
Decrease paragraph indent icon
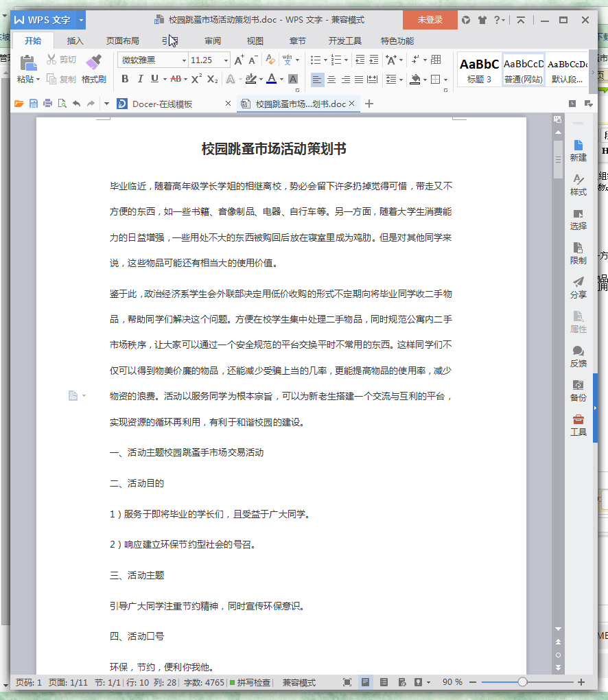point(360,60)
